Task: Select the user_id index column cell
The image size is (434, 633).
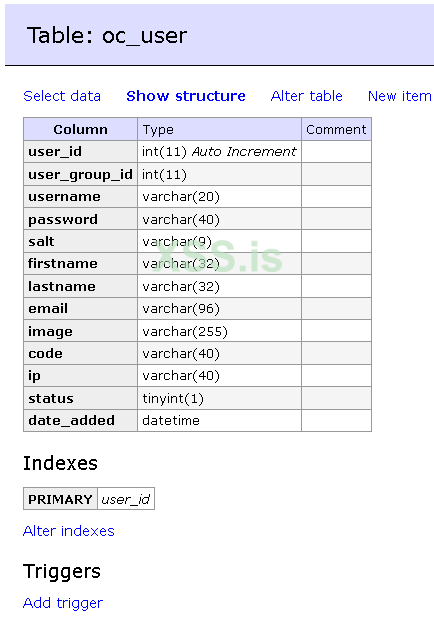Action: click(x=126, y=499)
